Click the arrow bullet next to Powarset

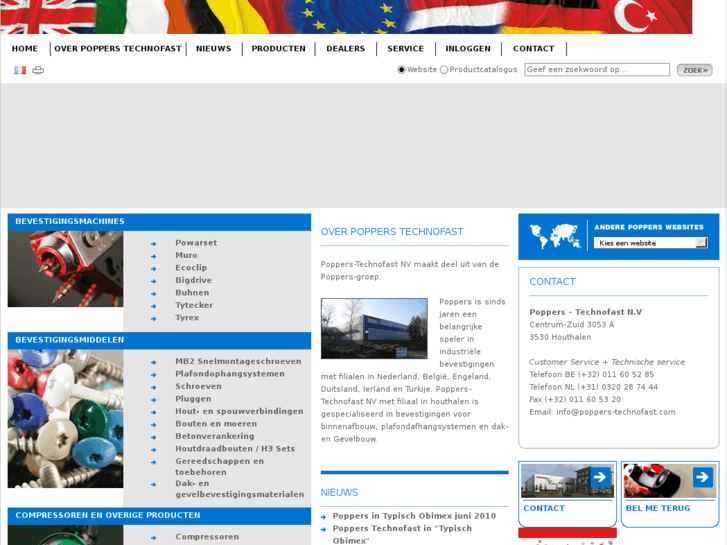coord(153,244)
